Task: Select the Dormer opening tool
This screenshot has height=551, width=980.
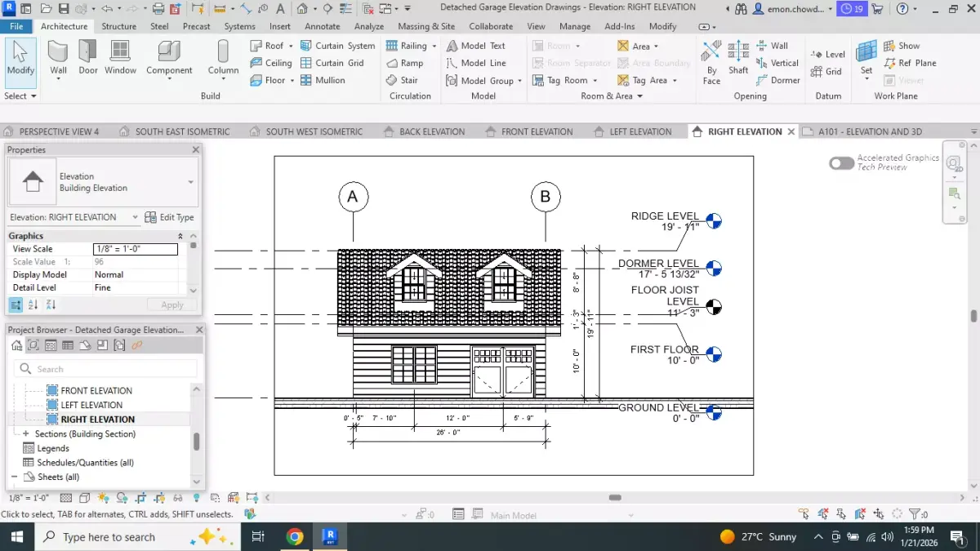Action: point(777,80)
